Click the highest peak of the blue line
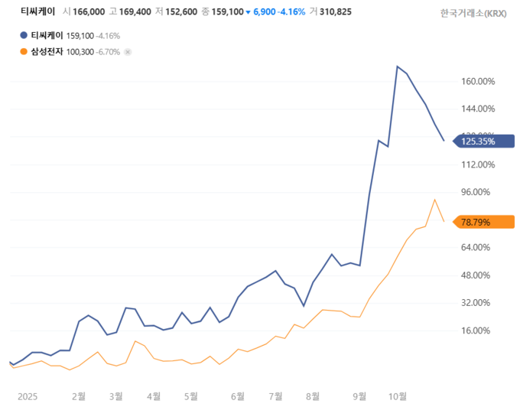 [x=397, y=67]
